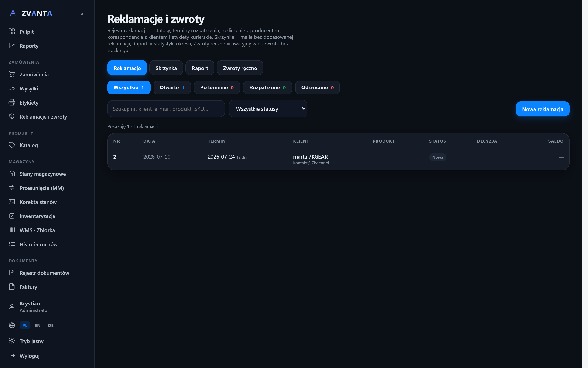The image size is (588, 368).
Task: Open Wysyłki via the truck icon
Action: coord(12,88)
